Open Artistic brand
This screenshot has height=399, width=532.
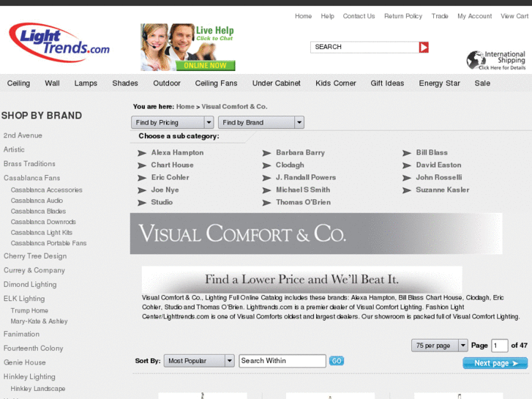[14, 150]
